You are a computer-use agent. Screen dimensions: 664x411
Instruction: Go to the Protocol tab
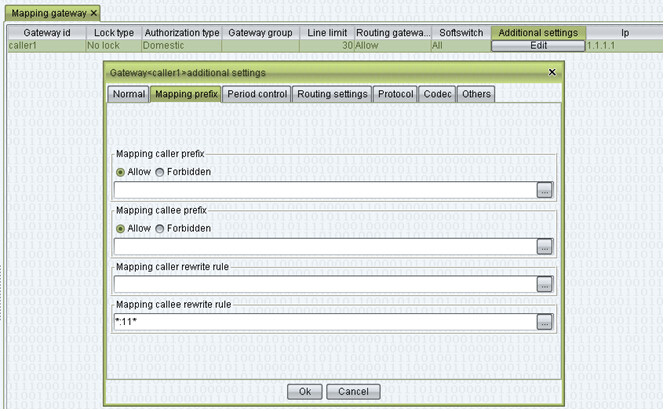[x=395, y=94]
